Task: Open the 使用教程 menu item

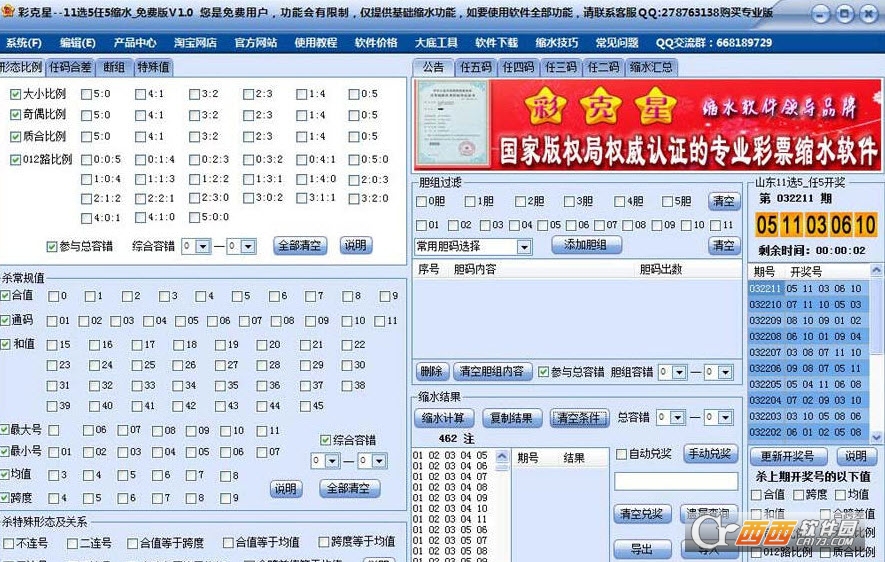Action: pos(316,42)
